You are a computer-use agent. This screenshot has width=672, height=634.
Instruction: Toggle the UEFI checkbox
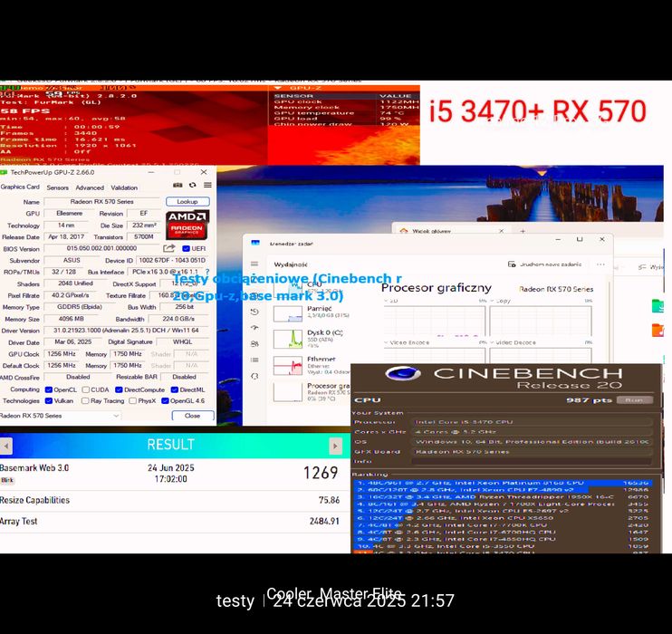[186, 249]
